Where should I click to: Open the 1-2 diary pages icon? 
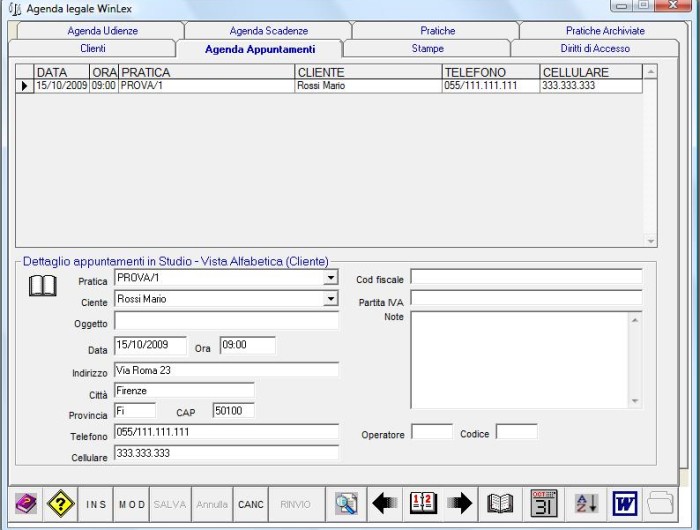point(422,504)
